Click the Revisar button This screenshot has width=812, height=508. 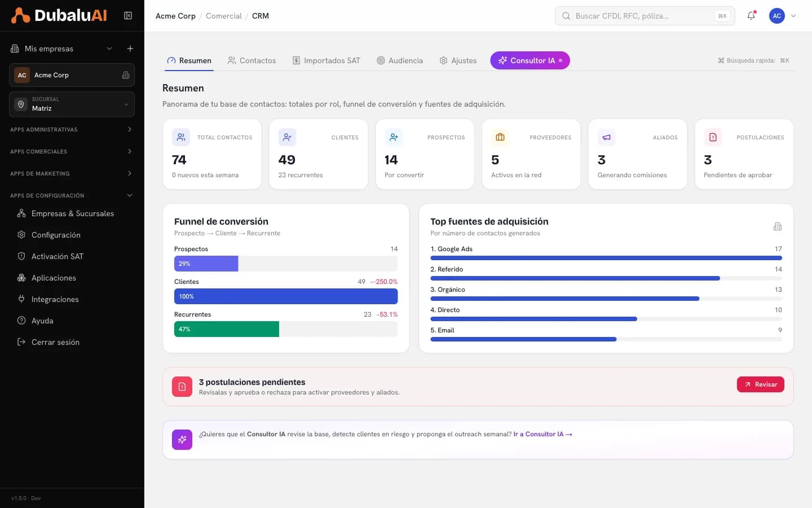(761, 384)
